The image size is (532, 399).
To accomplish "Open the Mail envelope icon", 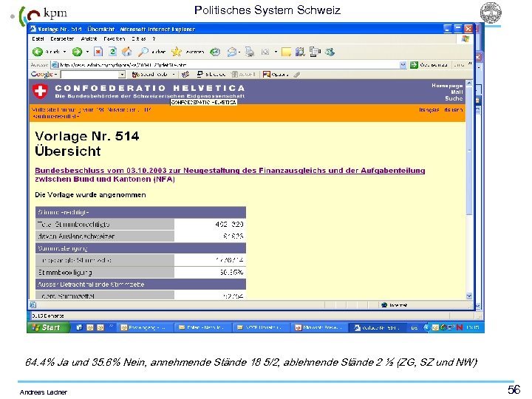I will tap(232, 52).
